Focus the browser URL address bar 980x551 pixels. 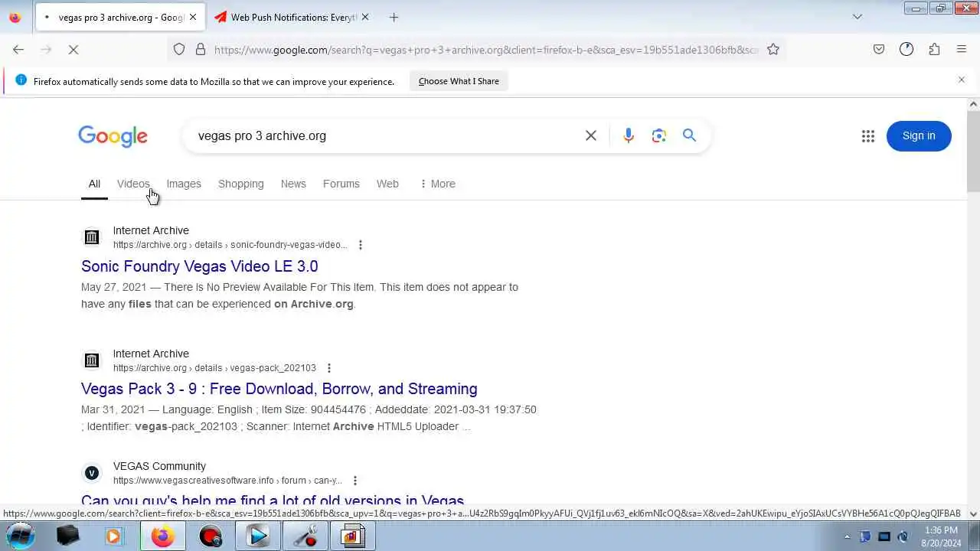click(x=485, y=50)
